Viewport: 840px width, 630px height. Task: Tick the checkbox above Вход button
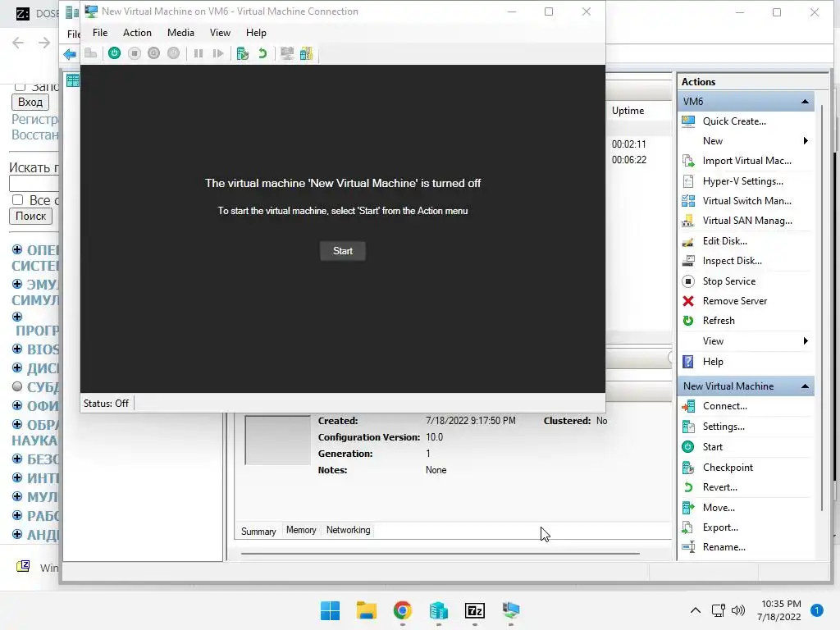tap(20, 86)
